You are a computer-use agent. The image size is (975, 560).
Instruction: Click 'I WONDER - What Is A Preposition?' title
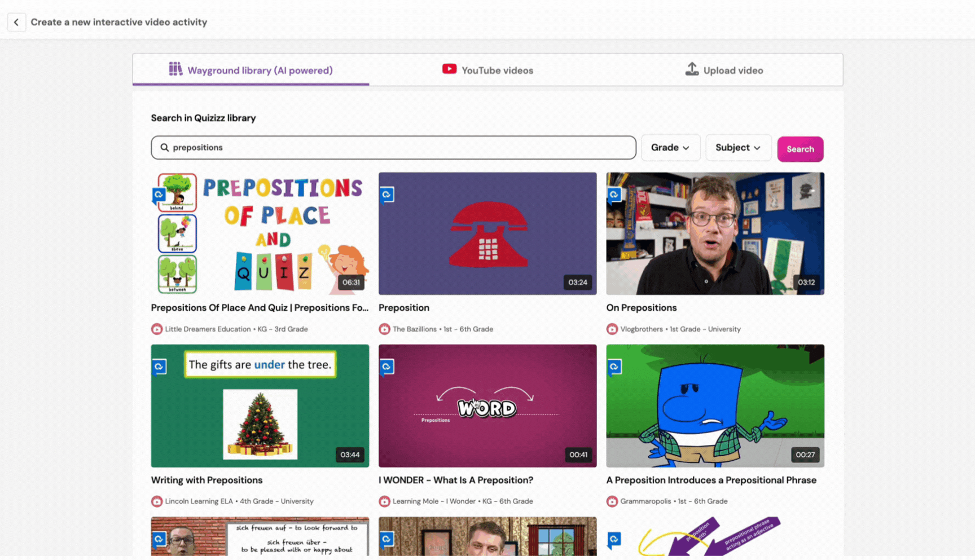(x=456, y=480)
